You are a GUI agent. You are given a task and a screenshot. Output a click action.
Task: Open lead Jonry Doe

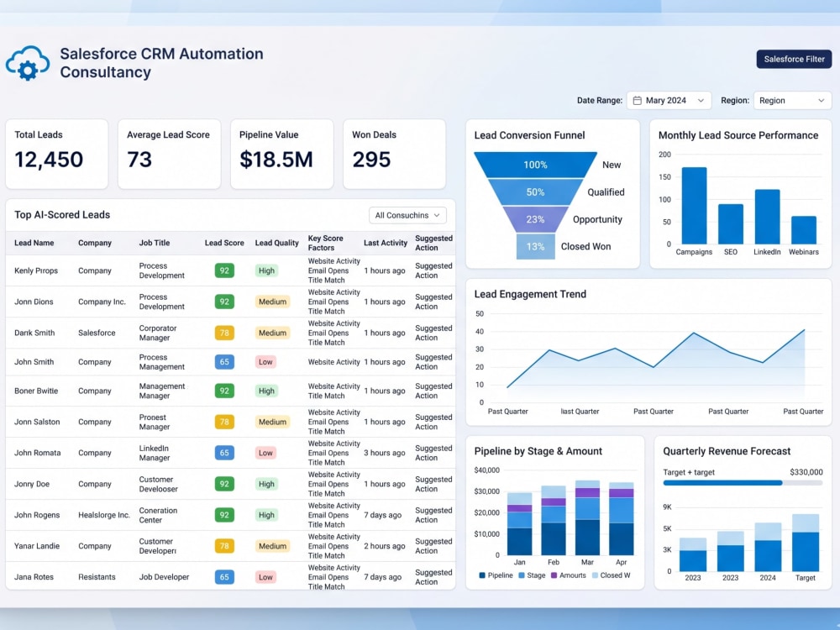point(32,484)
